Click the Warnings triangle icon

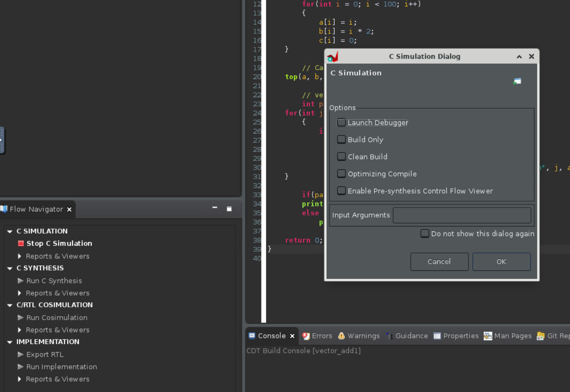342,335
